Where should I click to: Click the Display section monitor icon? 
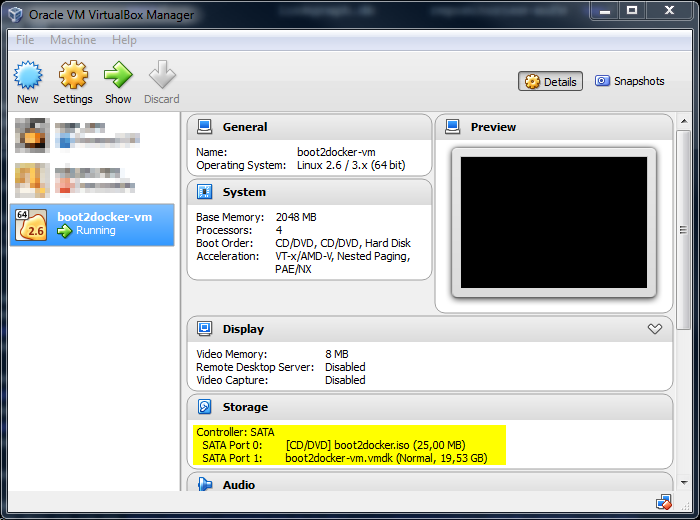click(205, 329)
